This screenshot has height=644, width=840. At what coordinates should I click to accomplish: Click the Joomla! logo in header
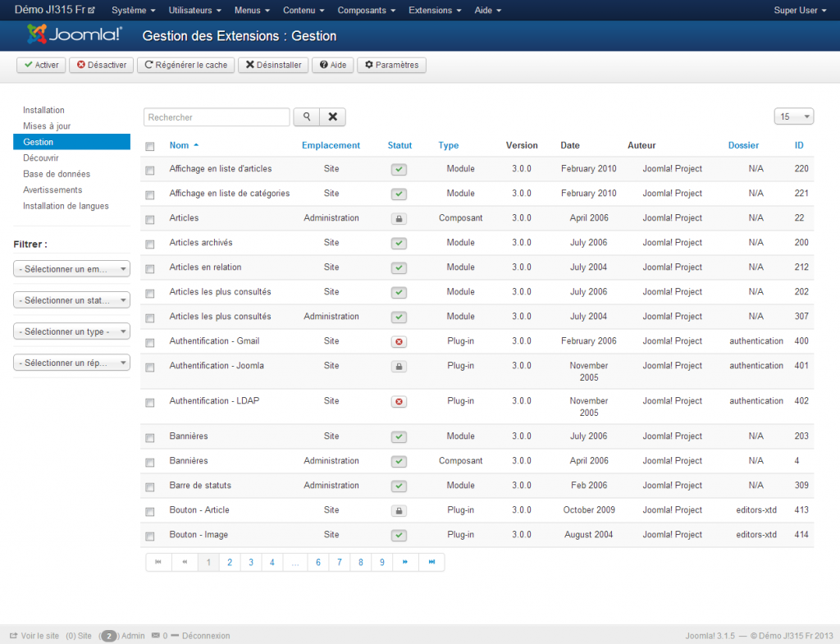tap(75, 34)
